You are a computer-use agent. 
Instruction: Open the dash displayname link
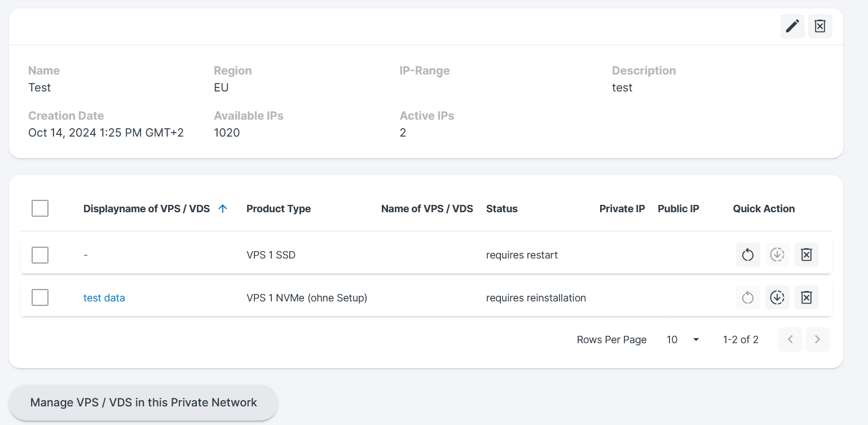[86, 255]
